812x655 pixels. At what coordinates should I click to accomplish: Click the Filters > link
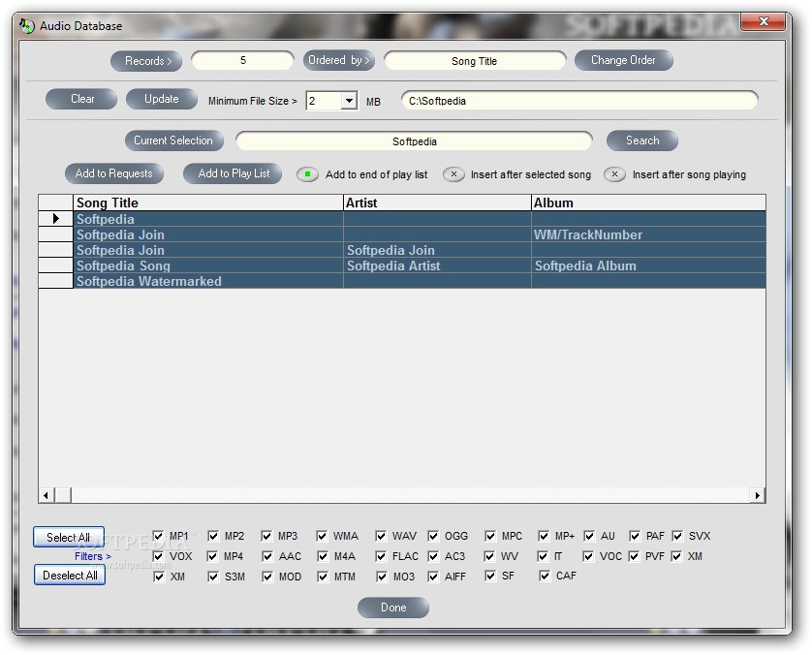click(x=93, y=556)
